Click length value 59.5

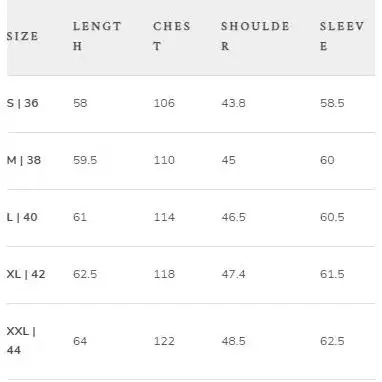point(85,160)
